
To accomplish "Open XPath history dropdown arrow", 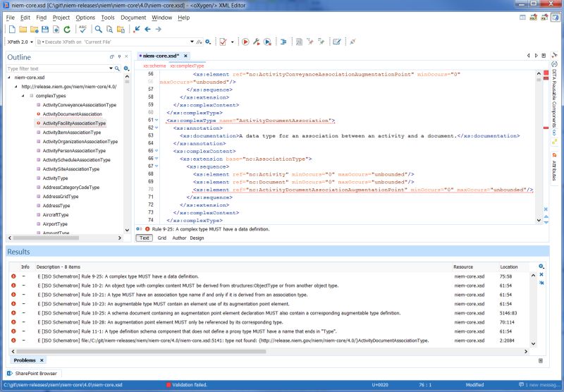I will [x=192, y=42].
